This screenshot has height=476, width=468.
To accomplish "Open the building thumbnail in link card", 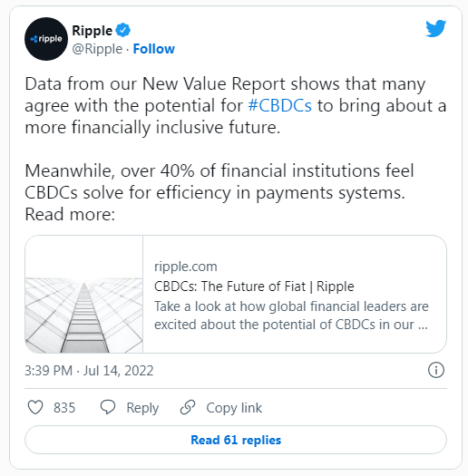I will (x=83, y=294).
